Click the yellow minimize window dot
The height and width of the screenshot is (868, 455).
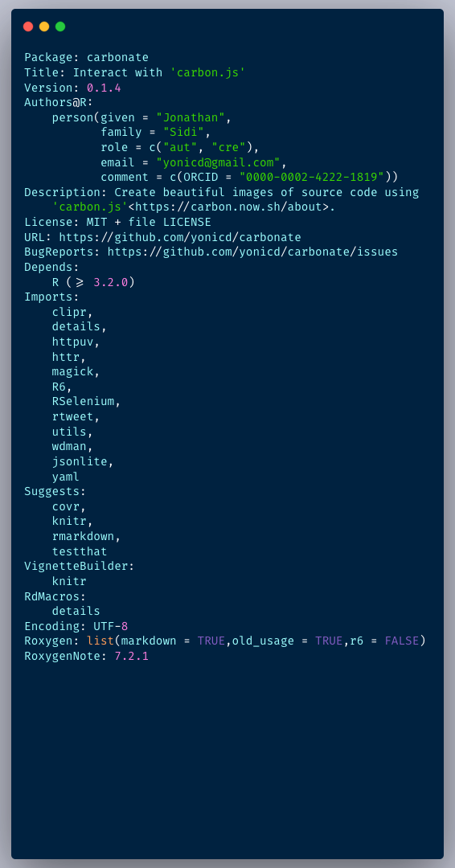44,27
